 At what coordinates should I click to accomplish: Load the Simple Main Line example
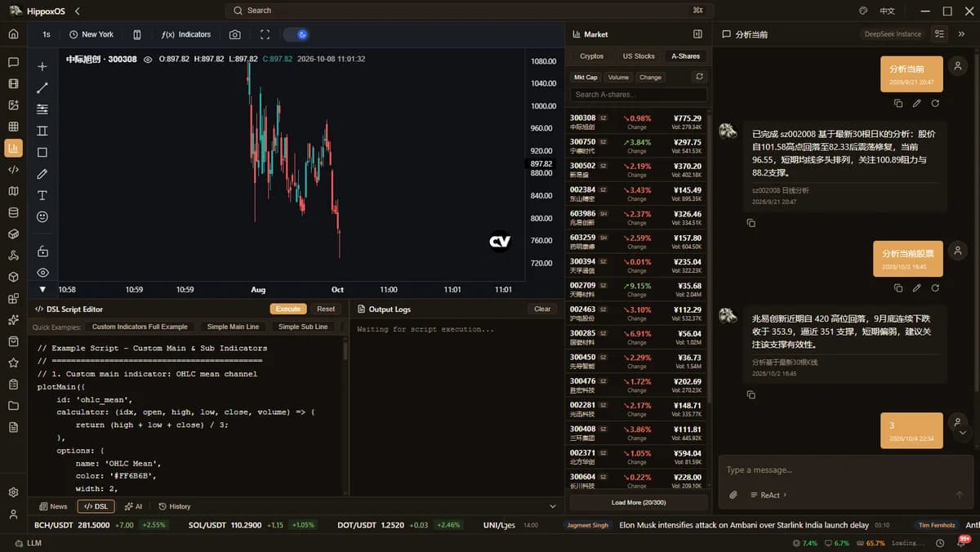[x=233, y=327]
